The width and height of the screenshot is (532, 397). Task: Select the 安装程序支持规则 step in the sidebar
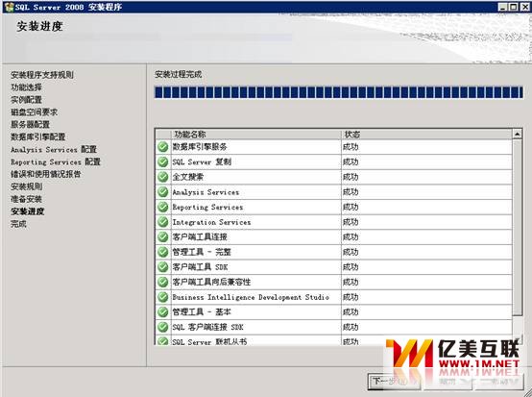click(42, 75)
